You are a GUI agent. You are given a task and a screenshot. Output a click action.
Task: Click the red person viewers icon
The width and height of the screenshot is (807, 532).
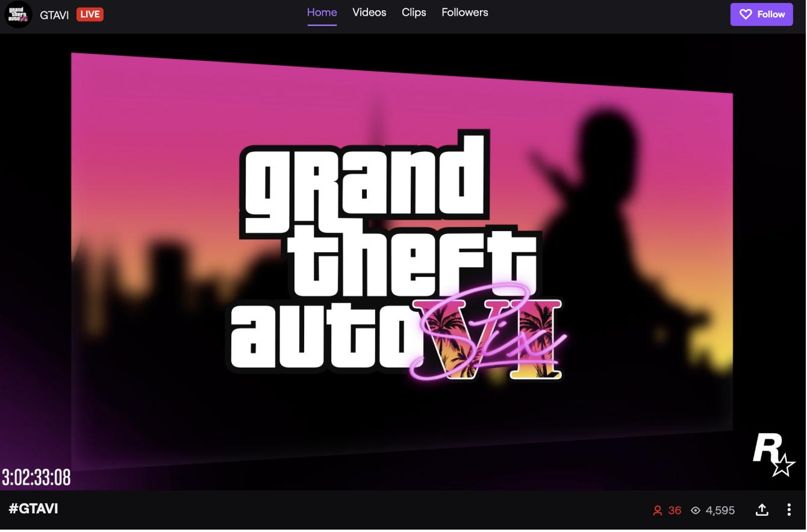(x=658, y=511)
